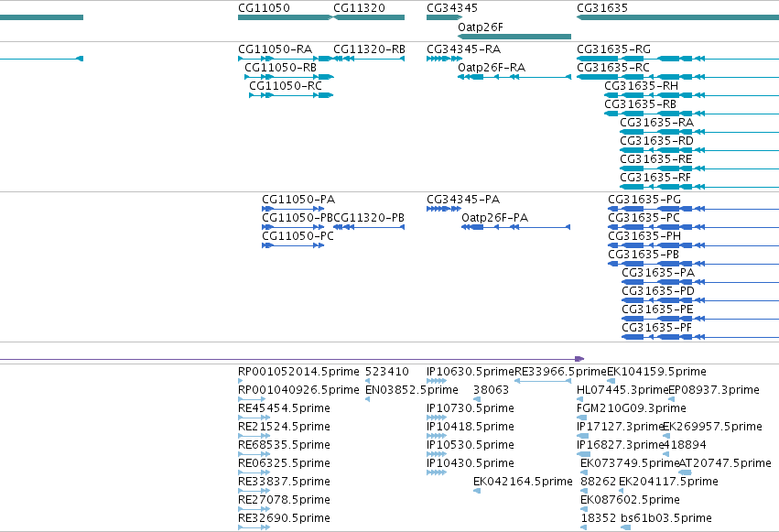
Task: Select EST IP10430.5prime
Action: pyautogui.click(x=437, y=472)
